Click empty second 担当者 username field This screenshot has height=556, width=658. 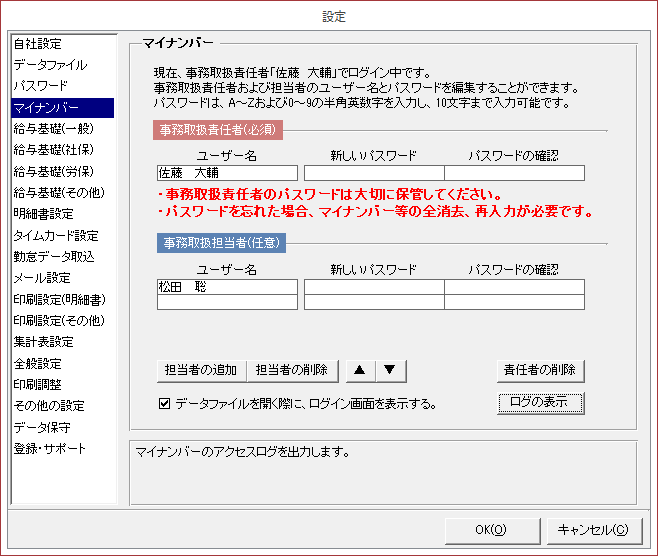pyautogui.click(x=227, y=302)
